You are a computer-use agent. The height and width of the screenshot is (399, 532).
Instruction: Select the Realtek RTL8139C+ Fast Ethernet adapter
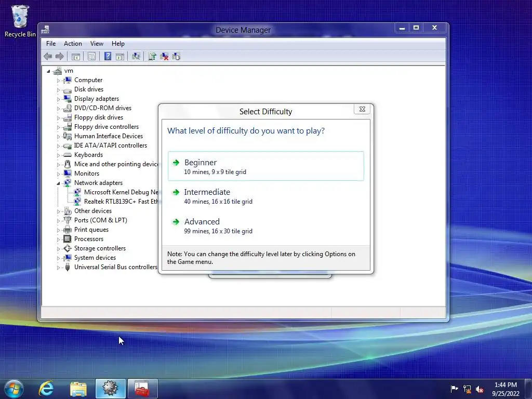tap(121, 202)
